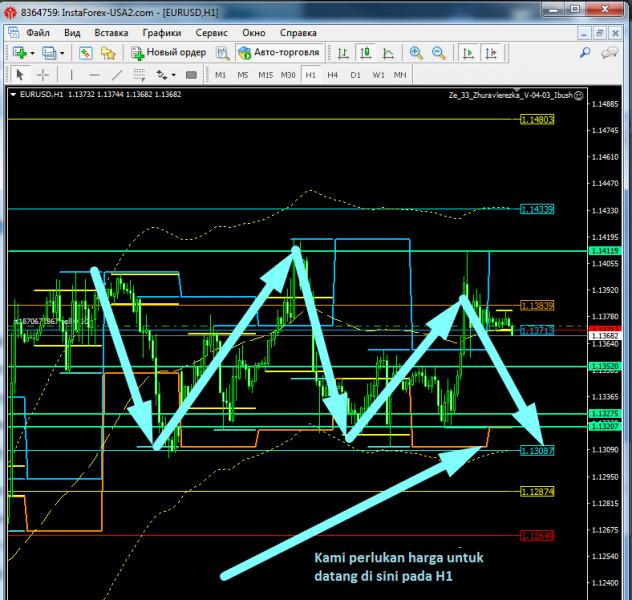Switch chart to line chart mode
The height and width of the screenshot is (600, 632).
[x=388, y=53]
